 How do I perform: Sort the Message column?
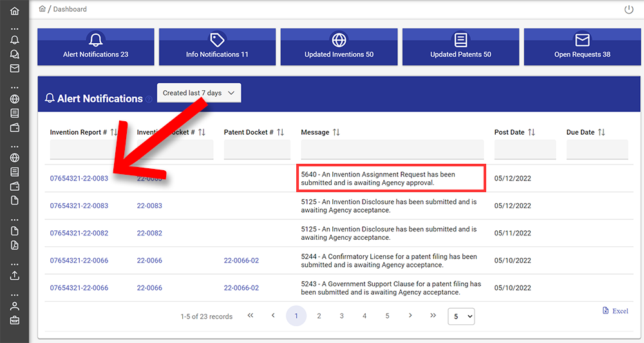tap(336, 132)
